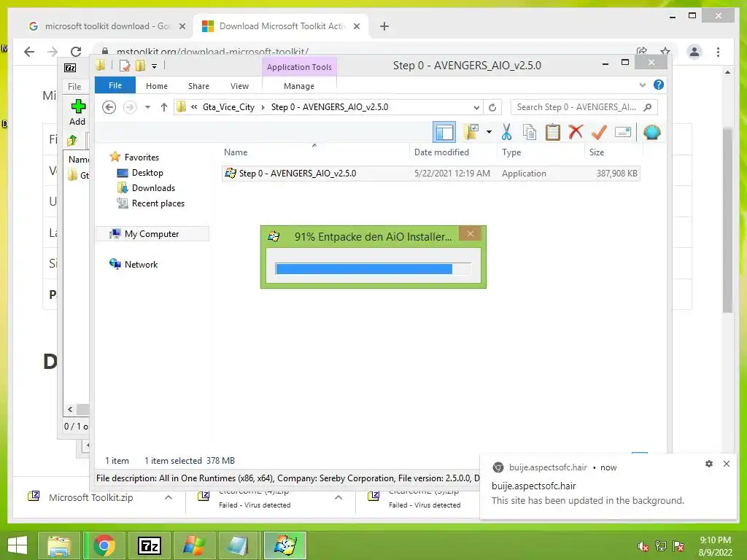Select Downloads in navigation pane

[153, 187]
